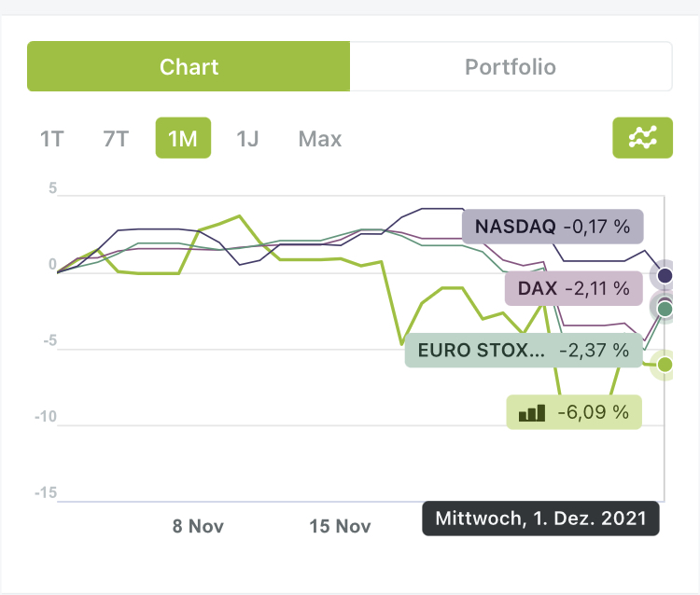The height and width of the screenshot is (595, 700).
Task: Click the DAX -2,11 % label
Action: coord(573,289)
